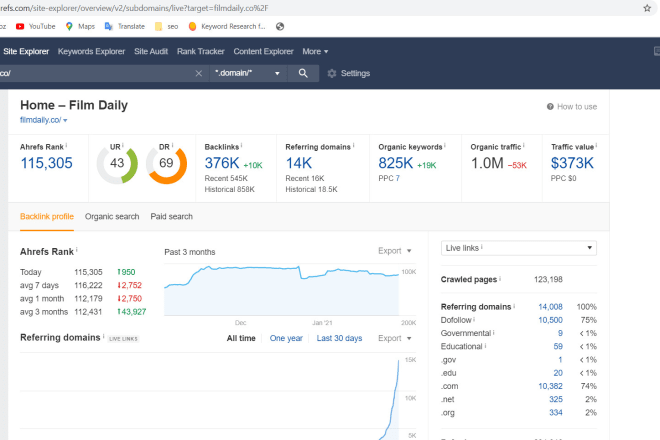Open the Keyword Research bookmark
Image resolution: width=660 pixels, height=440 pixels.
click(227, 27)
